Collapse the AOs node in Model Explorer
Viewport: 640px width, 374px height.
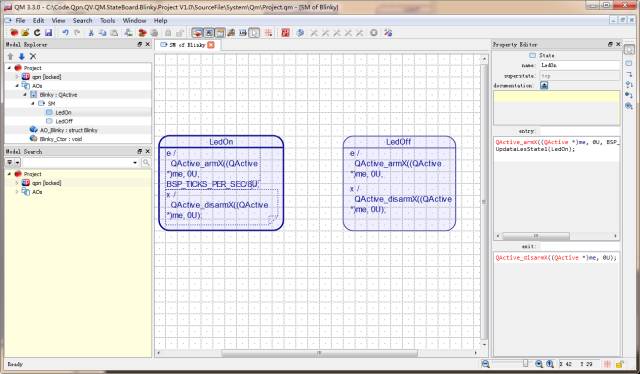[x=17, y=86]
